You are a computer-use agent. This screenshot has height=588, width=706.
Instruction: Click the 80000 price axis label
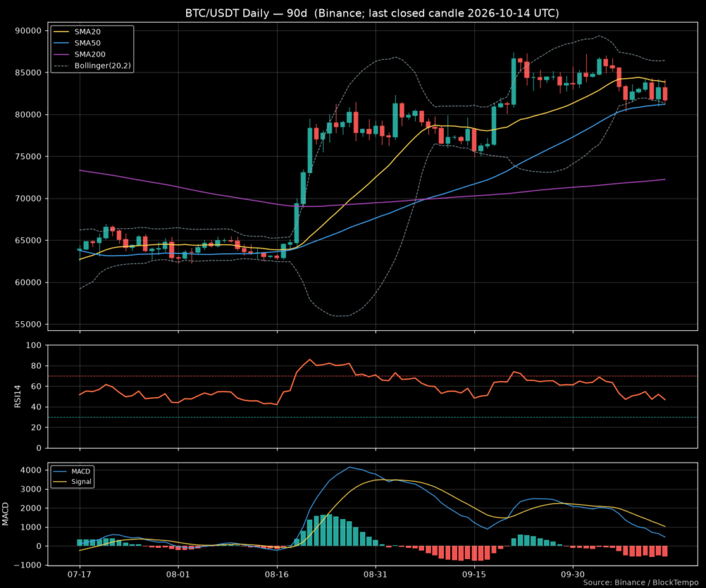[28, 114]
